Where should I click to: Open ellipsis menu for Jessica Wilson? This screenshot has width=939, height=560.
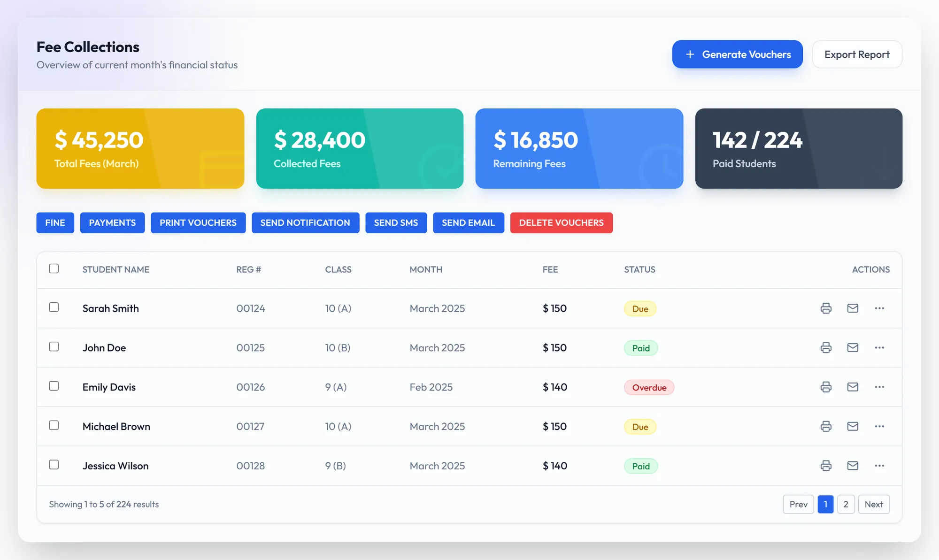click(879, 466)
